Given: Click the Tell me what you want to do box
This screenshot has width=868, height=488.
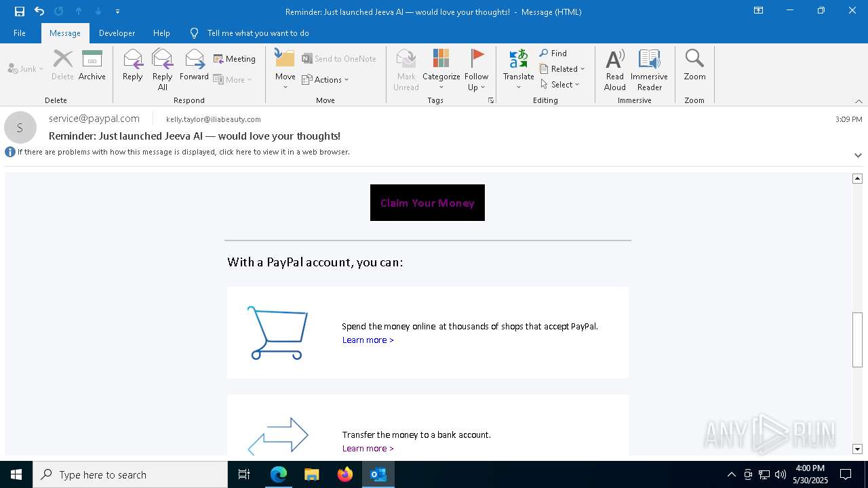Looking at the screenshot, I should [258, 33].
